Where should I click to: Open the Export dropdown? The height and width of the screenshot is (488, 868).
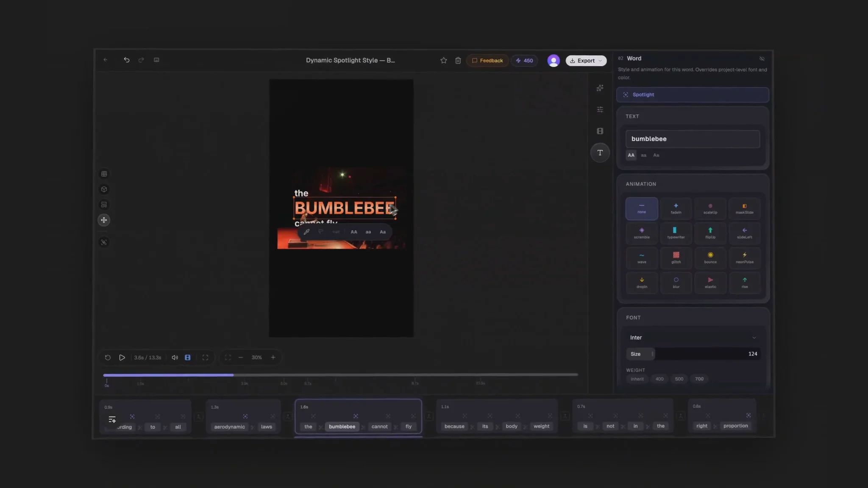pos(586,61)
